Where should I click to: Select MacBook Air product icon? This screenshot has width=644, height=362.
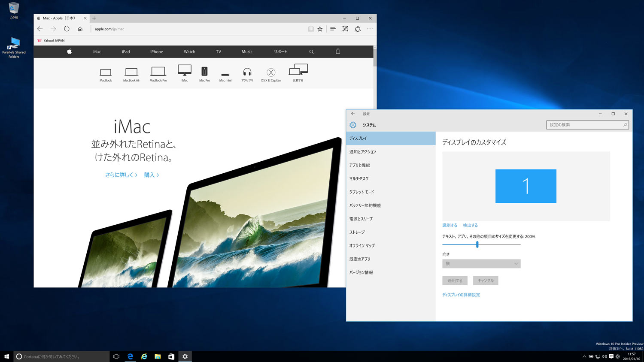(131, 75)
